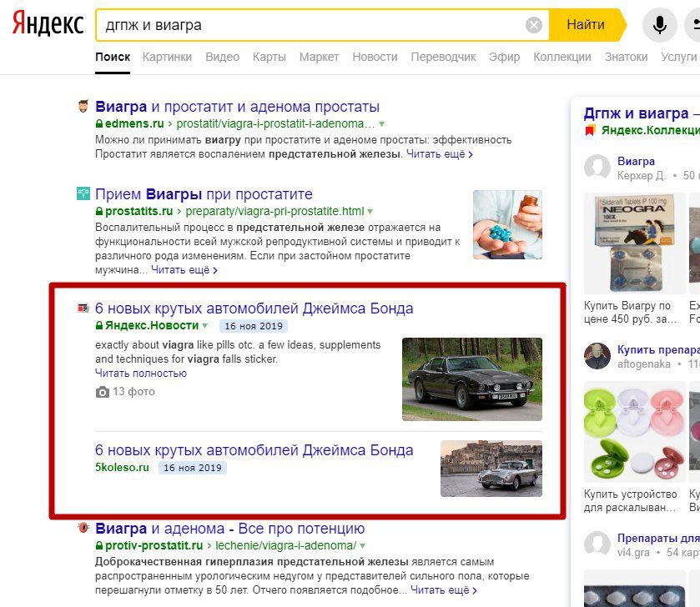Switch to the Карты tab

pyautogui.click(x=269, y=57)
